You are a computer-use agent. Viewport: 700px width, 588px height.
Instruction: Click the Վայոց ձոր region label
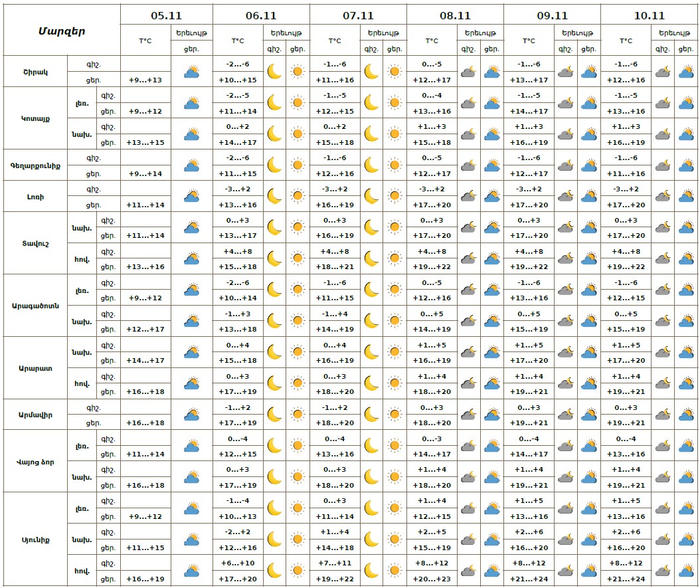click(x=35, y=461)
